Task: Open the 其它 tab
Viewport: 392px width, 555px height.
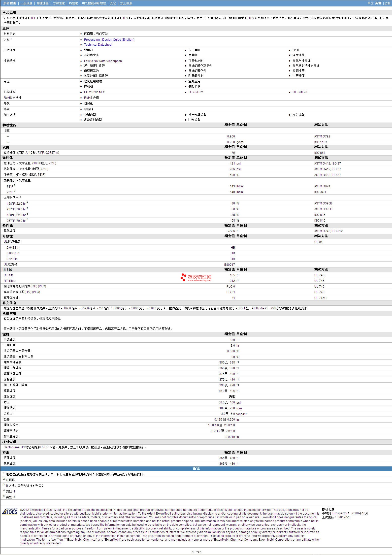Action: (x=113, y=3)
